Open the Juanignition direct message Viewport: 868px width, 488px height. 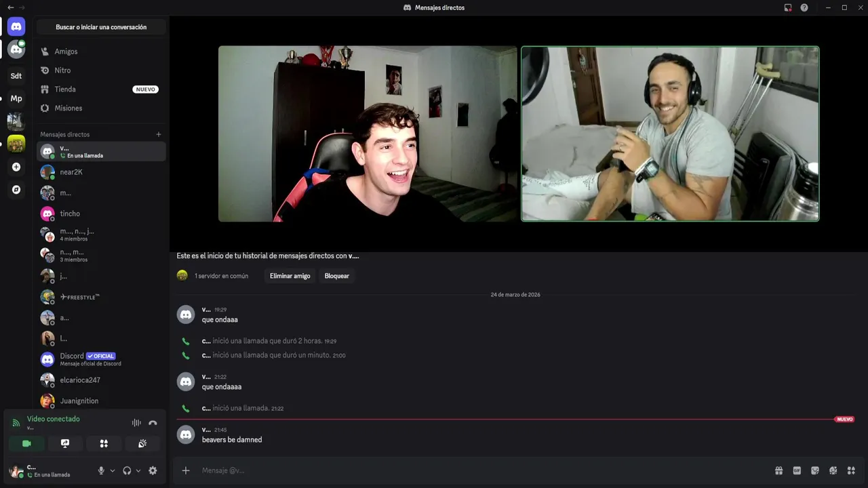click(x=101, y=401)
